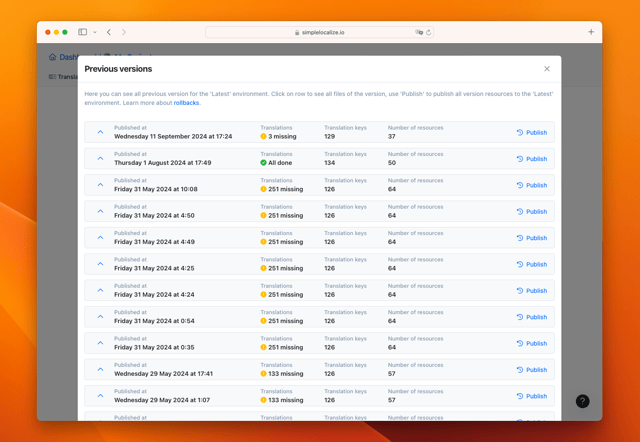The width and height of the screenshot is (640, 442).
Task: Click the 'Wednesday 11 September 2024 at 17:24' date
Action: click(x=173, y=136)
